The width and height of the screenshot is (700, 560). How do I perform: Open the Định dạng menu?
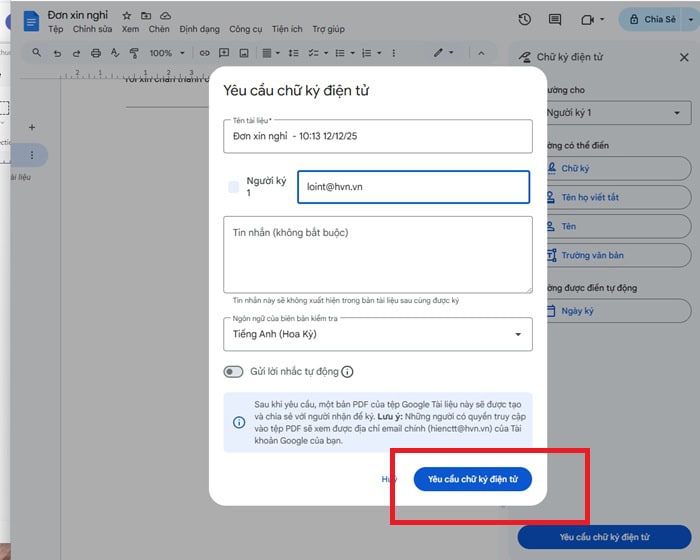[199, 29]
